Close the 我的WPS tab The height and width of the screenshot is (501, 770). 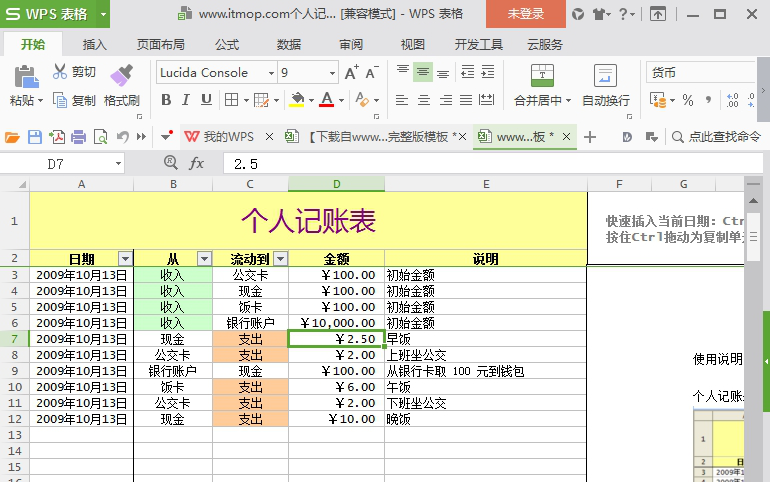[x=269, y=137]
